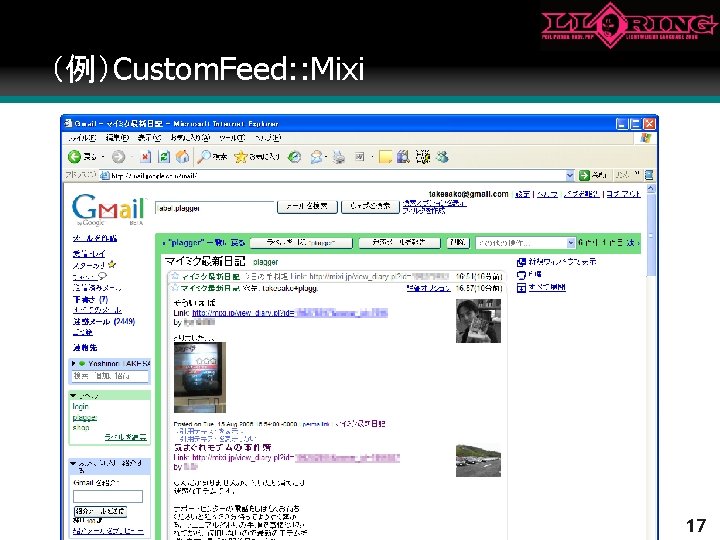The width and height of the screenshot is (720, 540).
Task: Click the person photo thumbnail in the first diary
Action: coord(478,321)
